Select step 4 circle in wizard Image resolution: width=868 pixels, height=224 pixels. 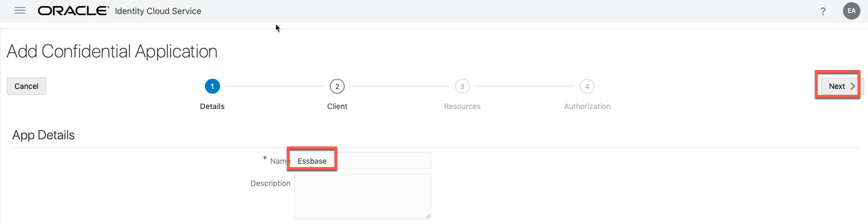(x=587, y=86)
